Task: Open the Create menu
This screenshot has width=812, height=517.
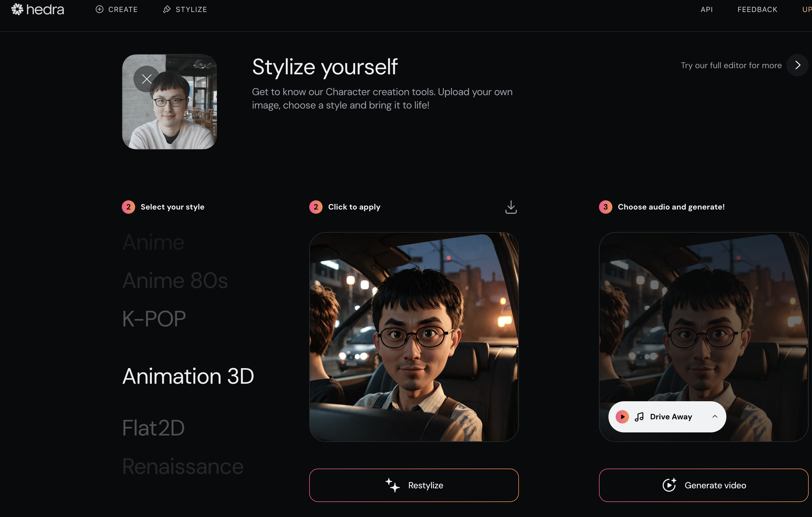Action: 117,9
